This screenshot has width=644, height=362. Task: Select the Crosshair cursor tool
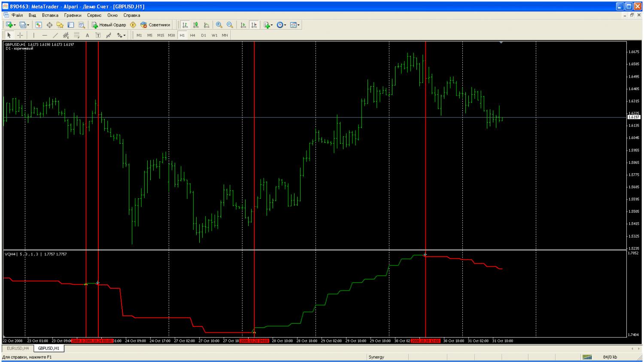(20, 35)
